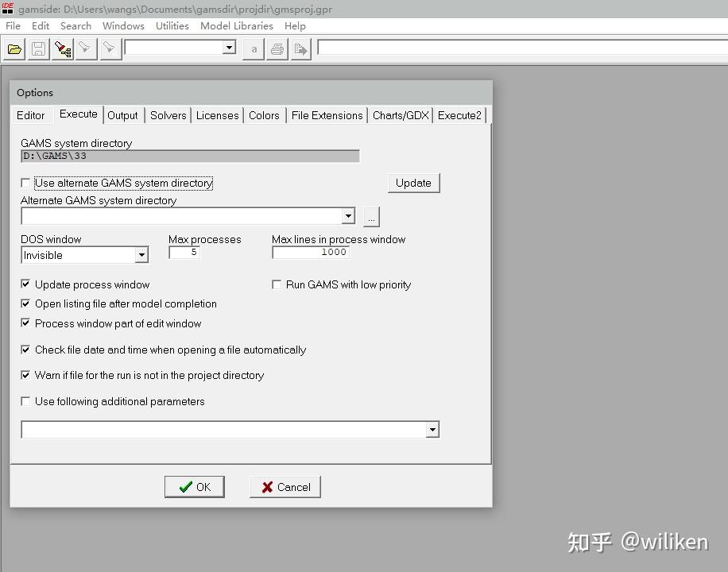The height and width of the screenshot is (572, 728).
Task: Select the match-tree search toolbar icon
Action: pos(62,48)
